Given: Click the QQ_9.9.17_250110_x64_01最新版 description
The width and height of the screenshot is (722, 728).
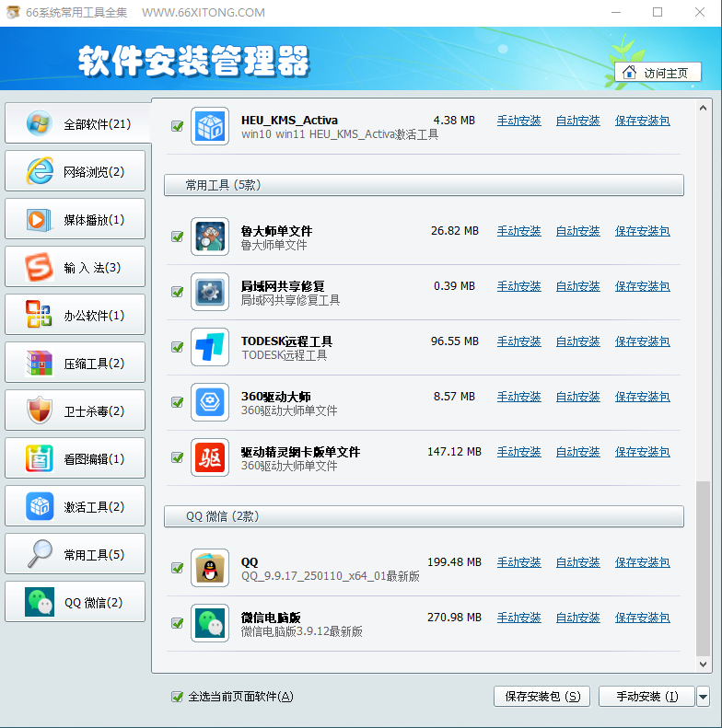Looking at the screenshot, I should 331,576.
